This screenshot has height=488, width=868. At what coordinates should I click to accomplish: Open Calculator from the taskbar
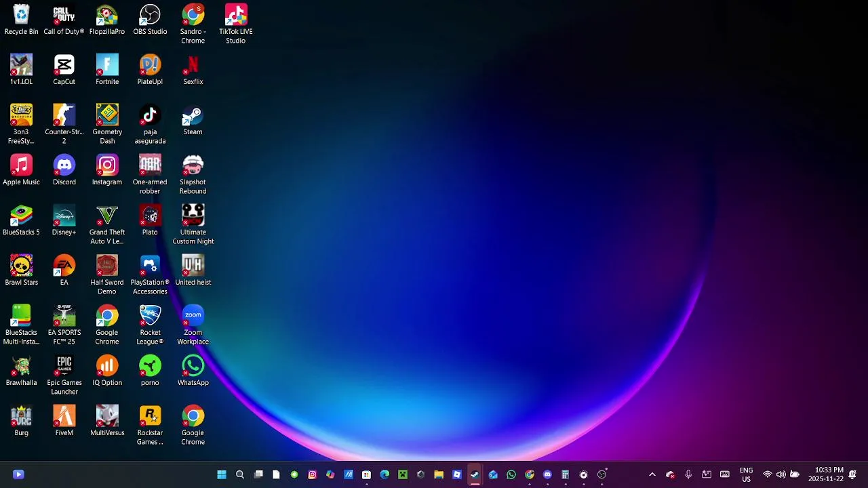pyautogui.click(x=565, y=474)
